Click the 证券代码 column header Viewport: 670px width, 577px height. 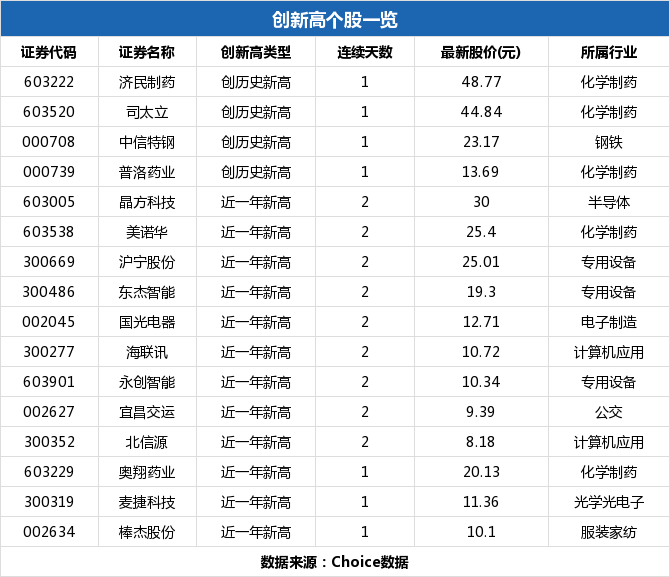pyautogui.click(x=48, y=52)
